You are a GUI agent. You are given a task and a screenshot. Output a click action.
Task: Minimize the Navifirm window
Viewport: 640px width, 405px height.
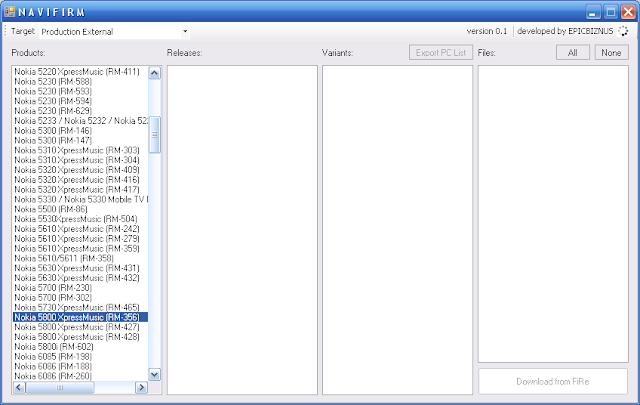click(593, 12)
